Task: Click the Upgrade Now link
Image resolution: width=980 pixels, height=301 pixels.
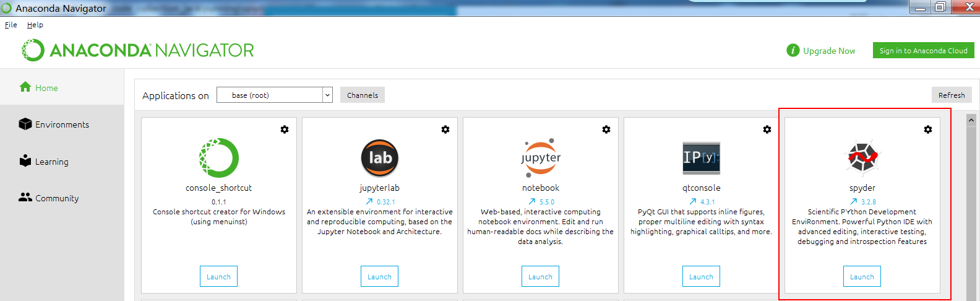Action: click(829, 51)
